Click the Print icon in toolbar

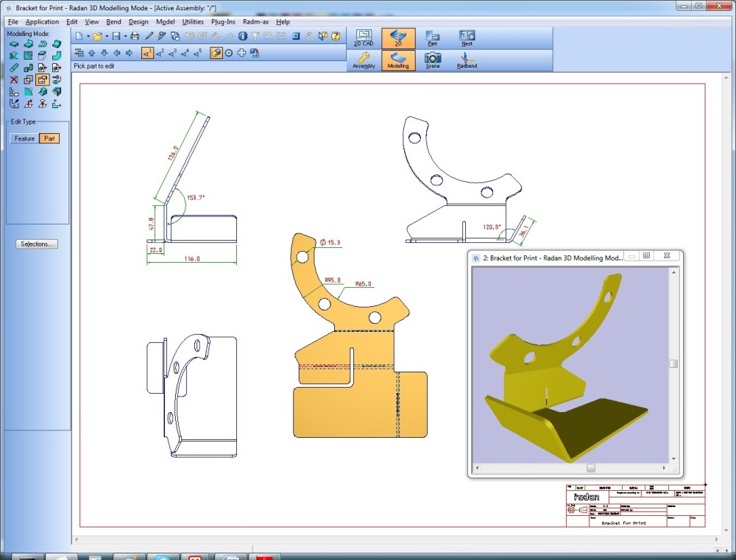[x=135, y=35]
